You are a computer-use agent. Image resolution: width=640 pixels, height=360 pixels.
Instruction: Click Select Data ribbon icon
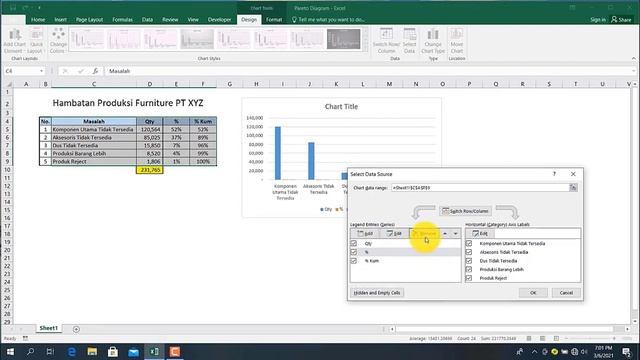[x=409, y=40]
